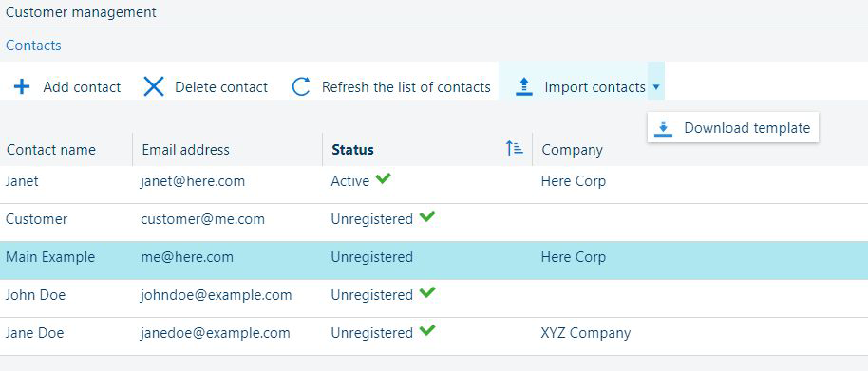Open the Contacts breadcrumb link
868x371 pixels.
[x=33, y=46]
